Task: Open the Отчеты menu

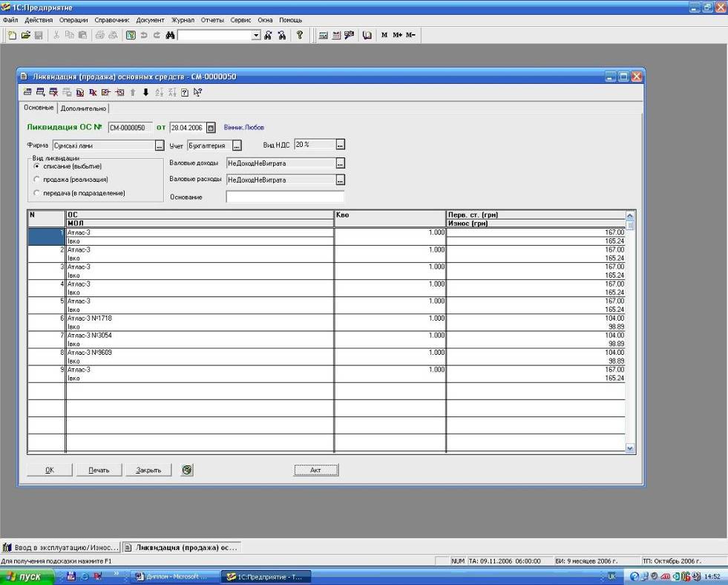Action: 212,19
